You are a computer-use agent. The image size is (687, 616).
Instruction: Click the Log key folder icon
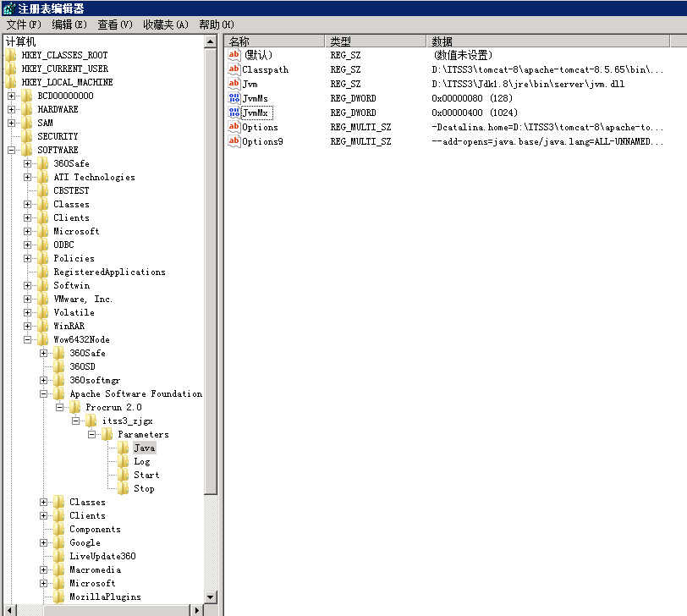click(x=124, y=461)
